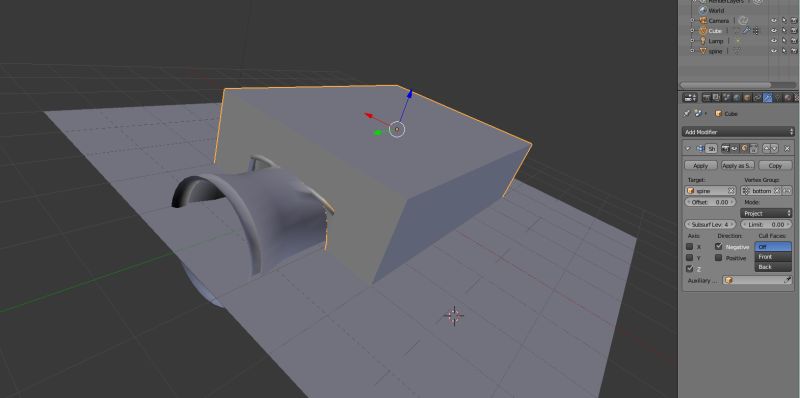Open the Render properties tab
The width and height of the screenshot is (800, 398).
coord(706,97)
